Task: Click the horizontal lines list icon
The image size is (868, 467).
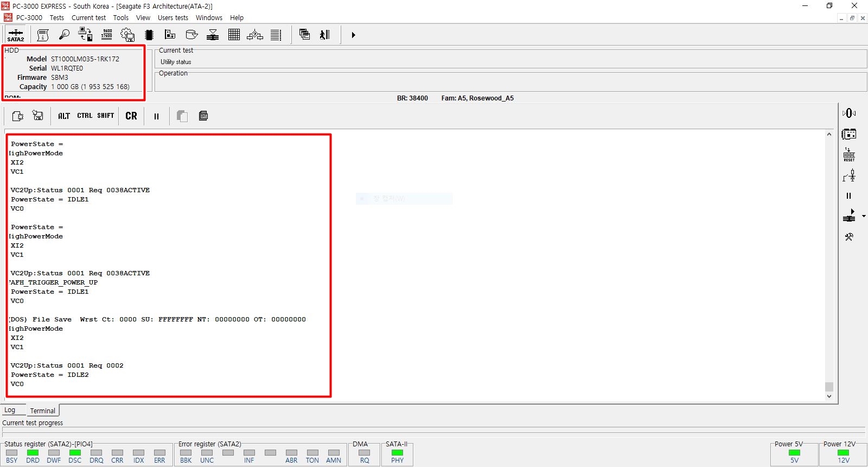Action: point(276,35)
